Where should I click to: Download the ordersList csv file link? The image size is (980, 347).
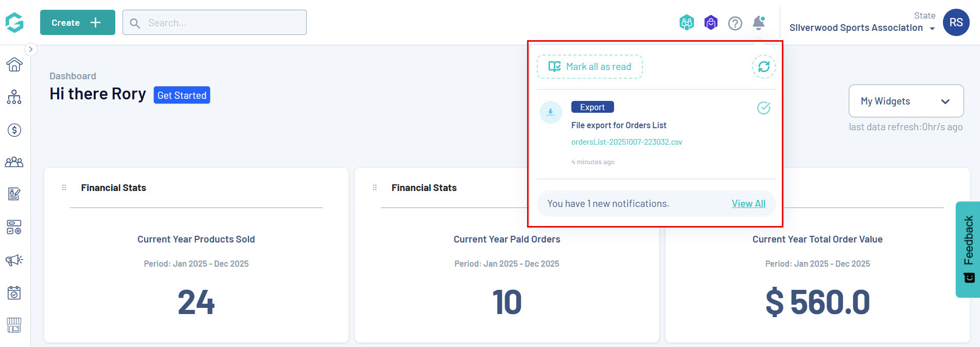[x=626, y=142]
